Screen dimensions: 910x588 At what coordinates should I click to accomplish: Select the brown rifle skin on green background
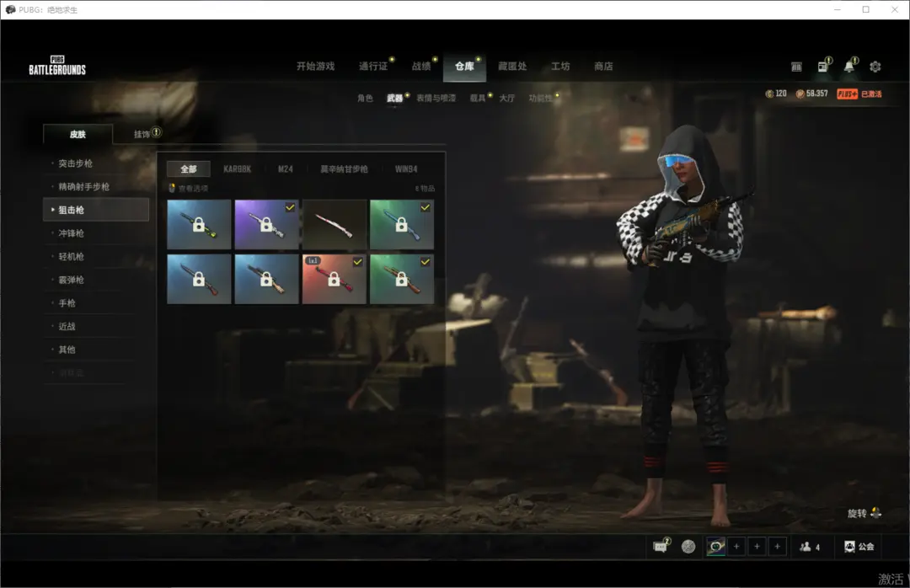tap(402, 279)
